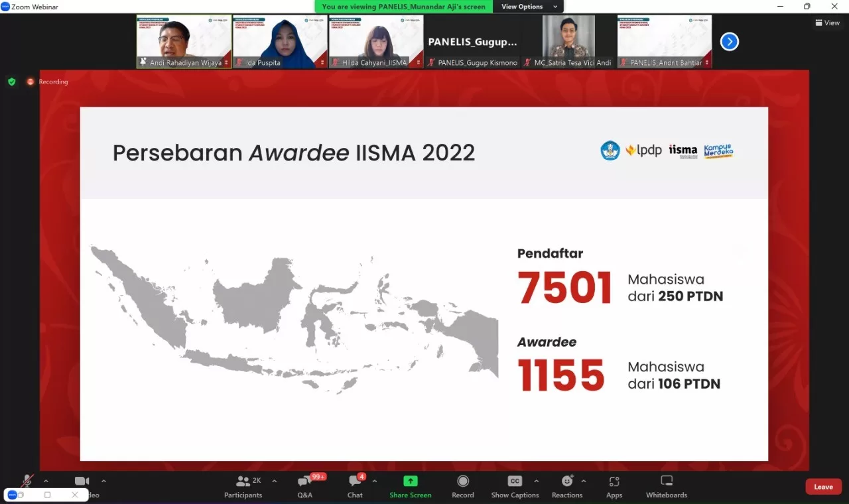The image size is (849, 504).
Task: Leave the webinar with red Leave button
Action: tap(824, 487)
